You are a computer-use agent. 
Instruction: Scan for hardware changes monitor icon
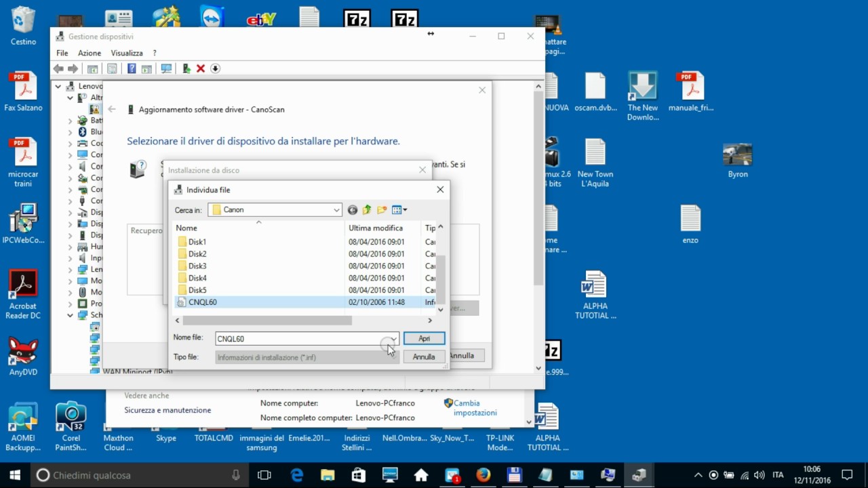pos(166,68)
